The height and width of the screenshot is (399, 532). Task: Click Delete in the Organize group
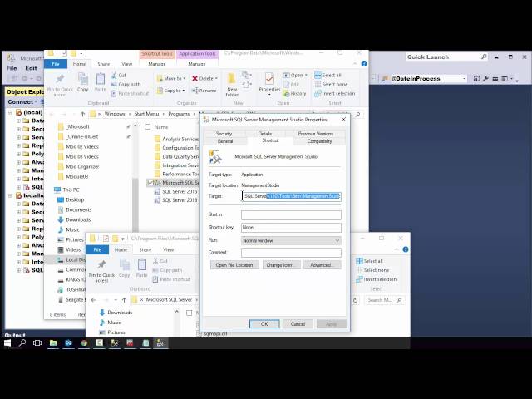pyautogui.click(x=204, y=78)
